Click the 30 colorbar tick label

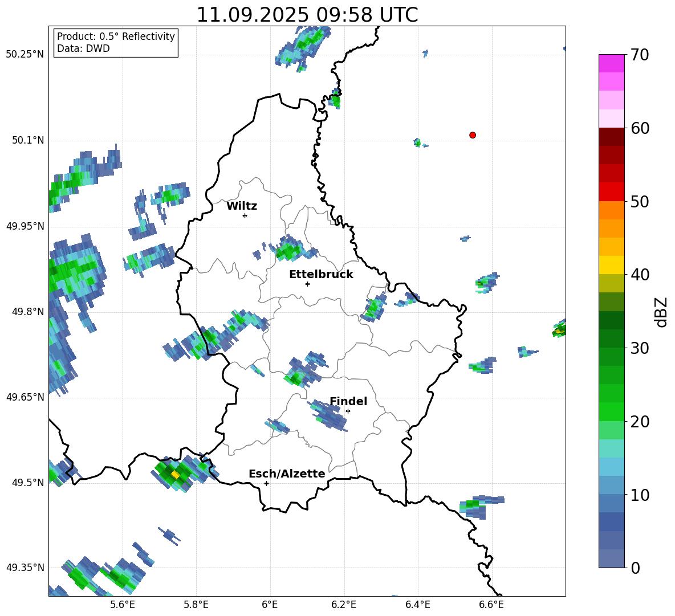coord(640,348)
